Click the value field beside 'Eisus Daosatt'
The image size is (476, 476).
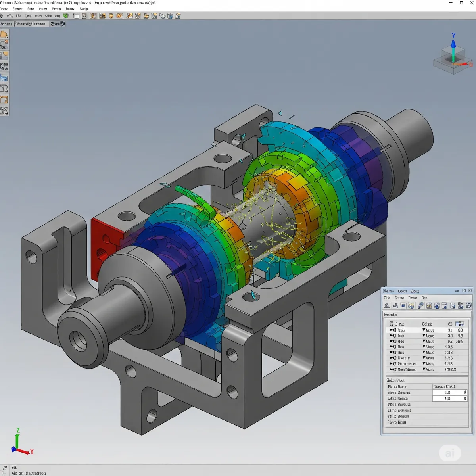point(450,392)
